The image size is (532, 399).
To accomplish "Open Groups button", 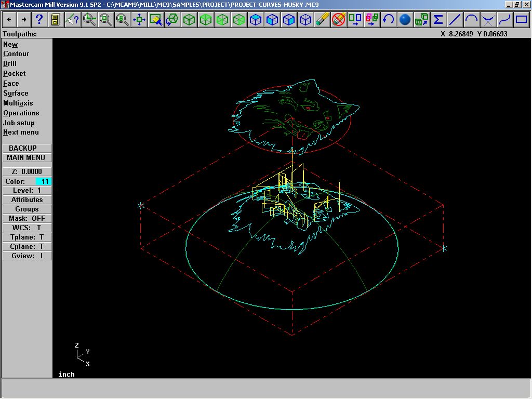I will tap(27, 209).
